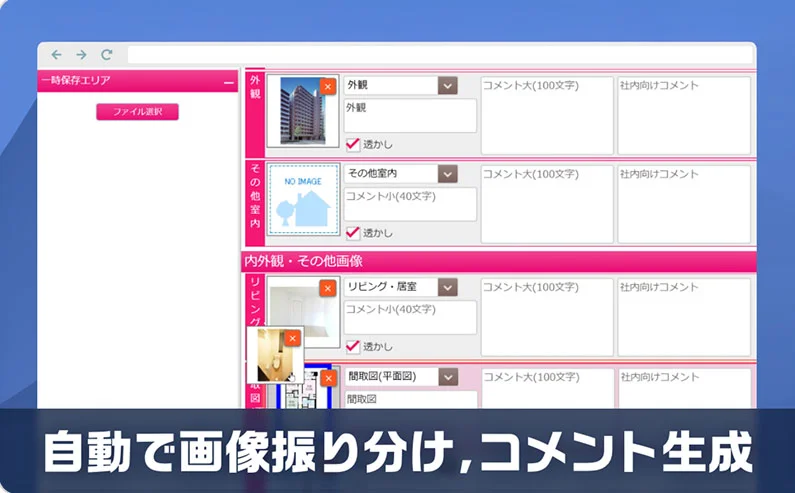
Task: Toggle 透かし checkbox in the リビング row
Action: coord(353,346)
